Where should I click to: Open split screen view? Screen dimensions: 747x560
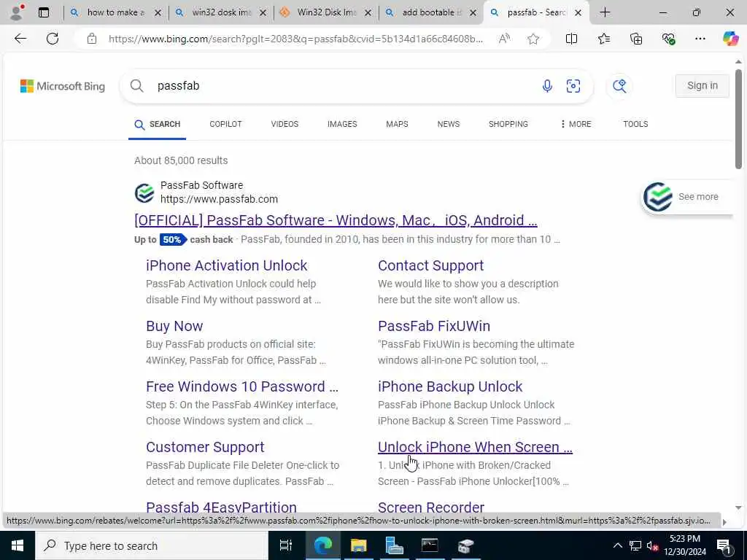(x=571, y=39)
